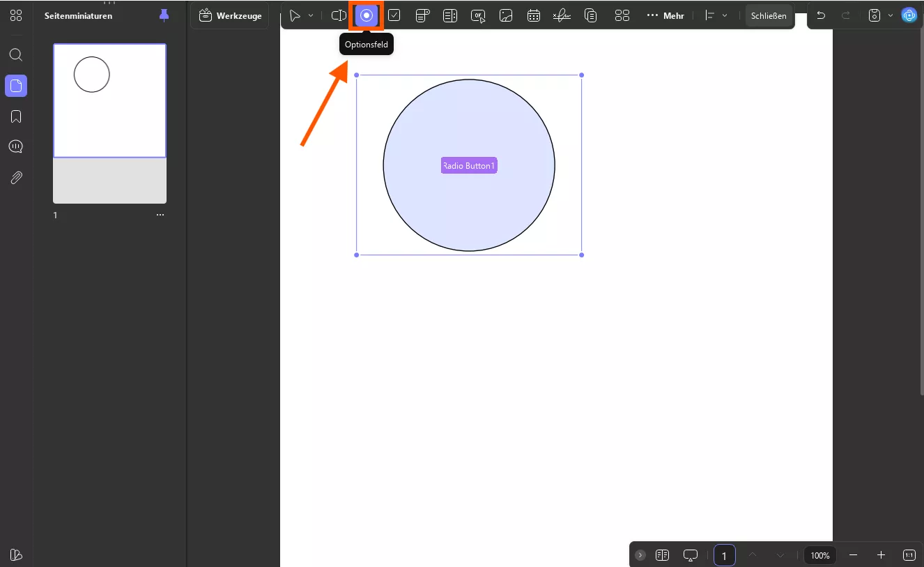Go to the next page arrow
The image size is (924, 567).
(780, 555)
